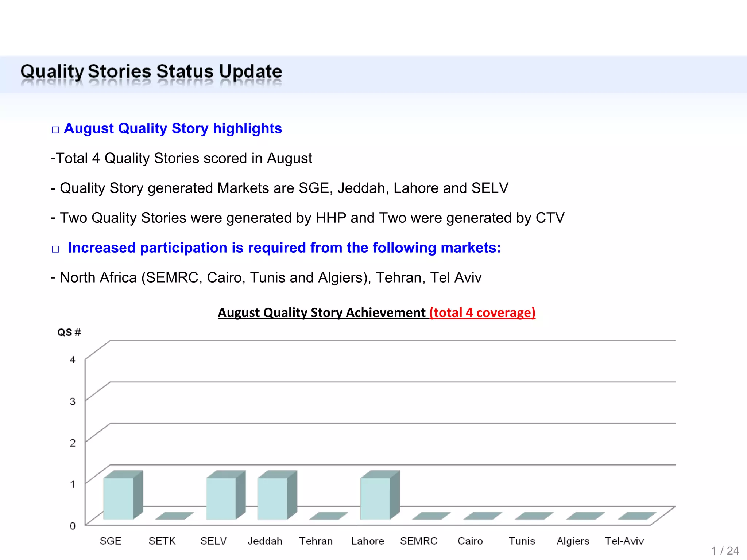The image size is (747, 560).
Task: Click the August Quality Story highlights heading
Action: (173, 128)
